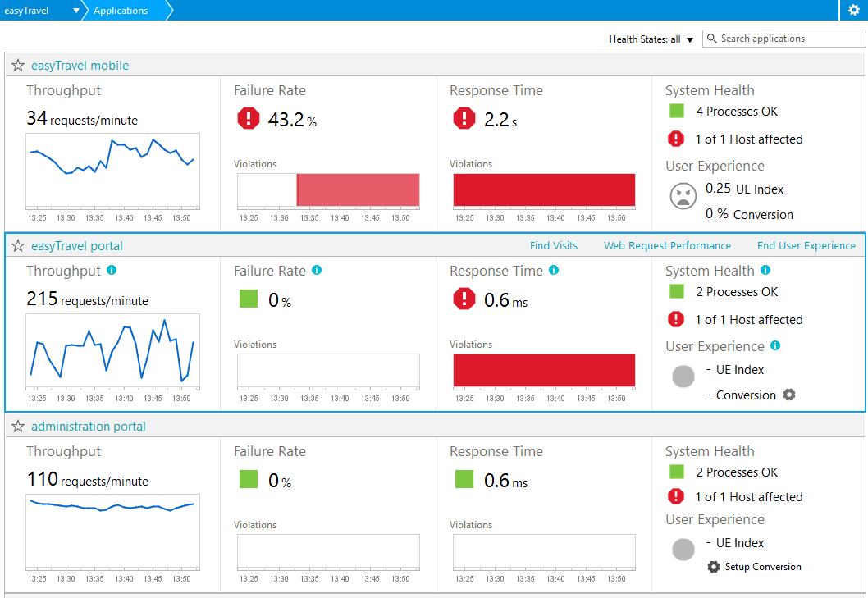Open Find Visits for easyTravel portal

(554, 246)
